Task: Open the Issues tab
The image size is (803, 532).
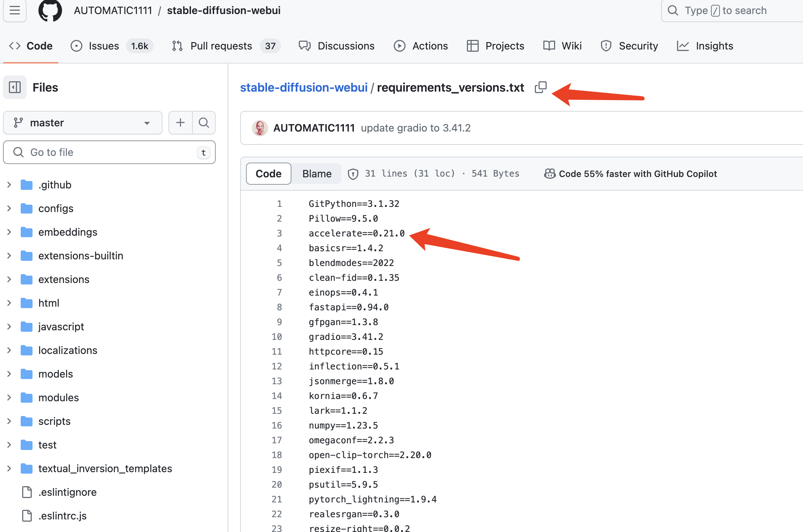Action: tap(104, 46)
